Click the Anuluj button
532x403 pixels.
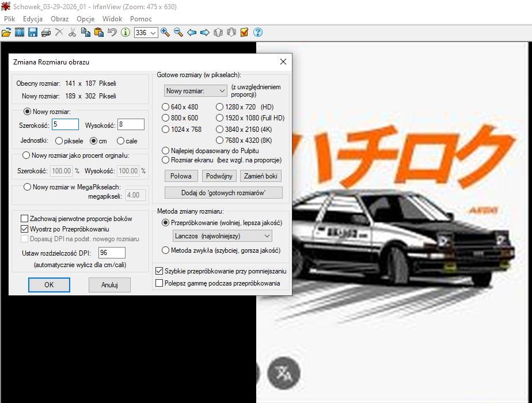click(x=109, y=285)
